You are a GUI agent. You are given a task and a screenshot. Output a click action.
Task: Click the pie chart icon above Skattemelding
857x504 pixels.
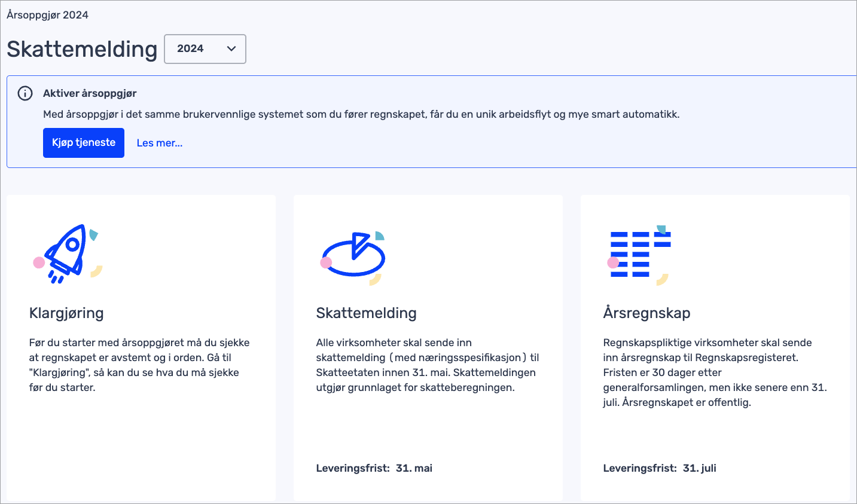tap(353, 256)
